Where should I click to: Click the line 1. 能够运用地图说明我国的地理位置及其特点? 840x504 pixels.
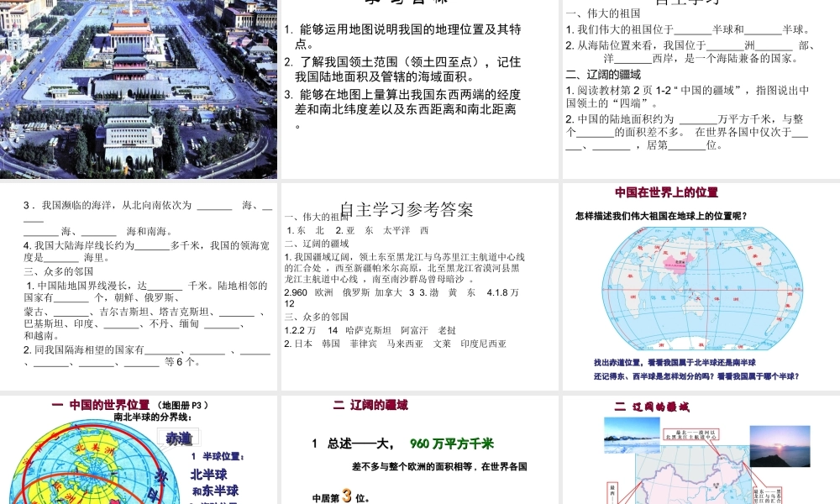click(x=403, y=36)
